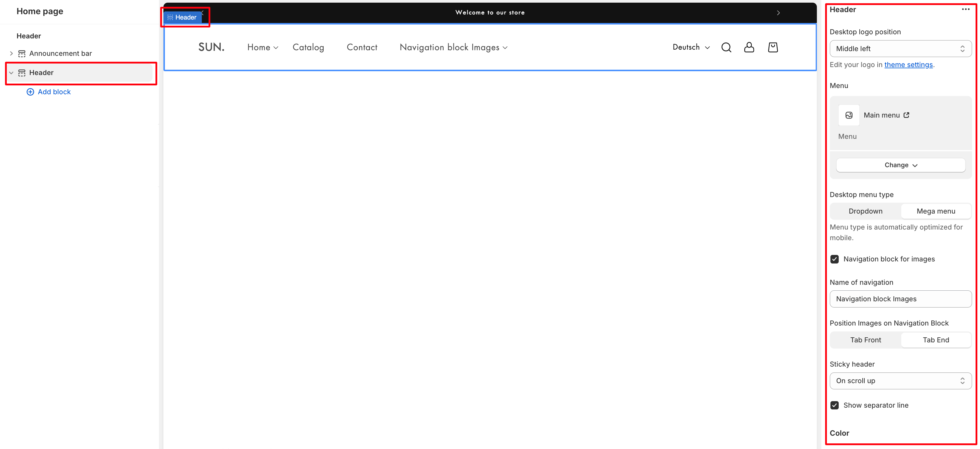The image size is (980, 449).
Task: Click the theme settings link
Action: [x=909, y=64]
